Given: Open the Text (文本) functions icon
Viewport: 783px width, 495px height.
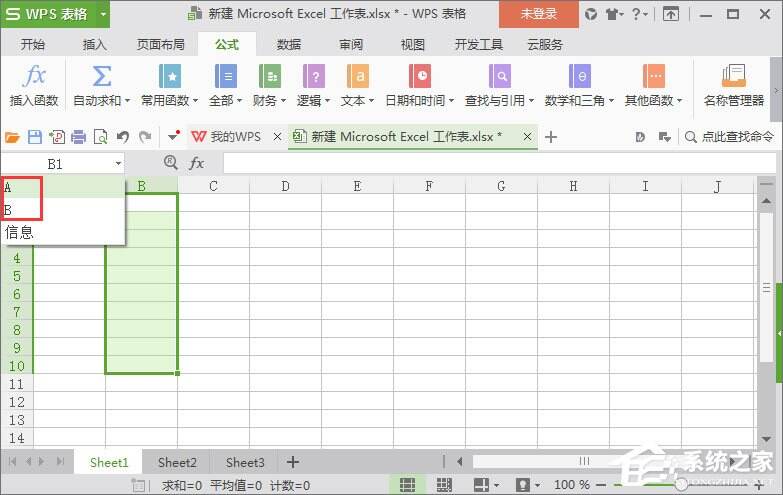Looking at the screenshot, I should click(358, 76).
